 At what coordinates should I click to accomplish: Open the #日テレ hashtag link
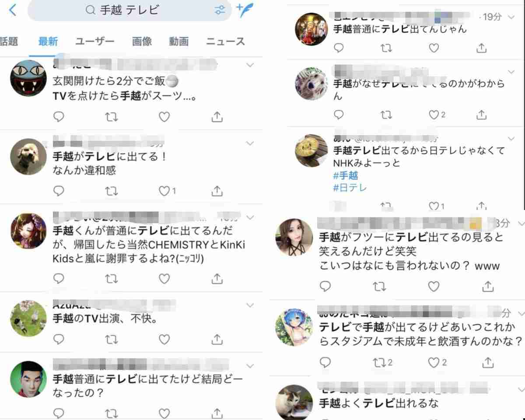pyautogui.click(x=350, y=188)
